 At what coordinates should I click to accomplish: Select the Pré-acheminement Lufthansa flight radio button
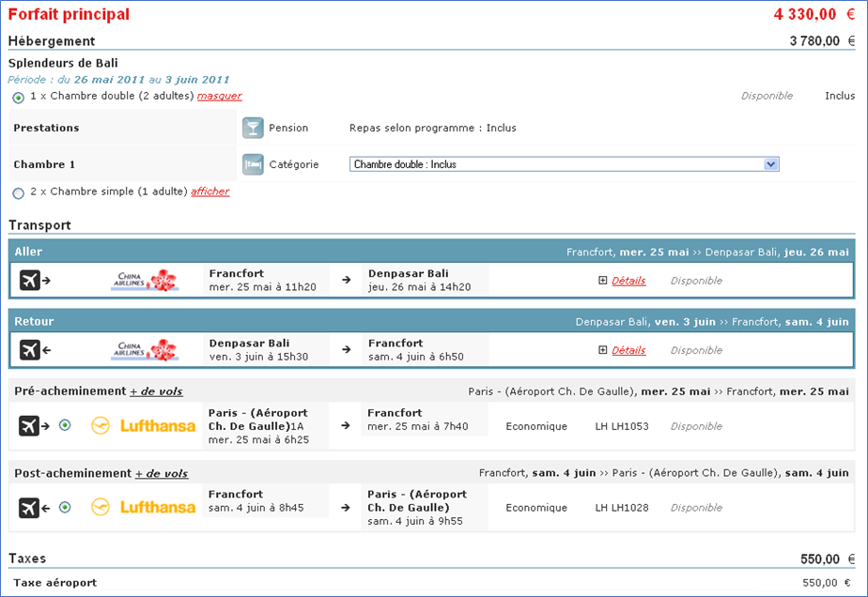tap(65, 426)
